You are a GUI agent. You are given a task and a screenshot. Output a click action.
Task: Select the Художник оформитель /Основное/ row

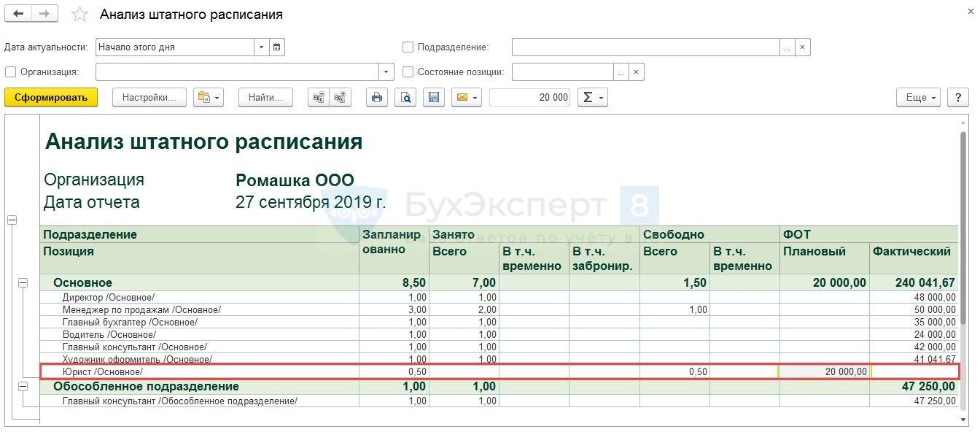[499, 358]
